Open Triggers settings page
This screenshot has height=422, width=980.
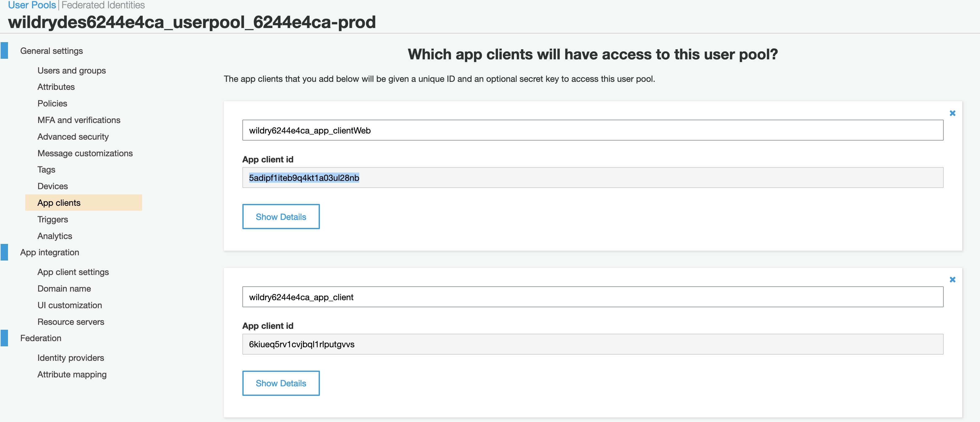(53, 219)
